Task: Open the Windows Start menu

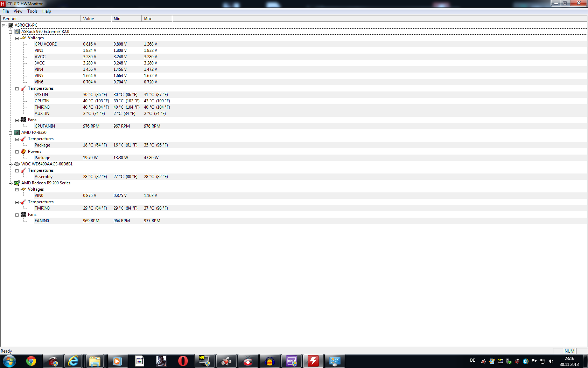Action: click(x=9, y=361)
